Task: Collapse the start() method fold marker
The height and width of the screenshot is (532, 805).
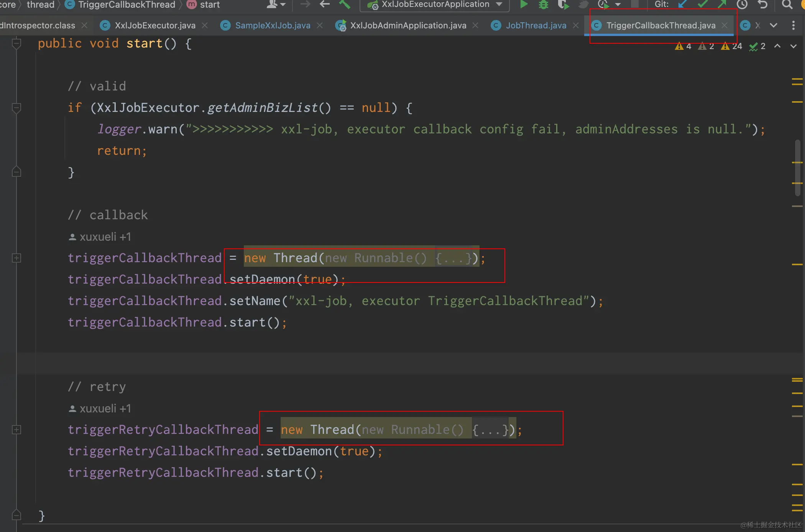Action: [16, 44]
